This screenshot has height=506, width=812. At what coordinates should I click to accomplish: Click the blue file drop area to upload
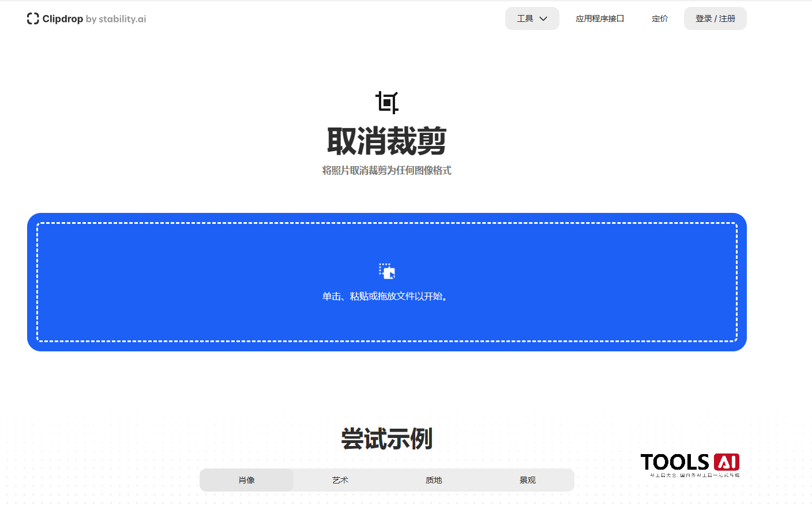click(x=387, y=282)
